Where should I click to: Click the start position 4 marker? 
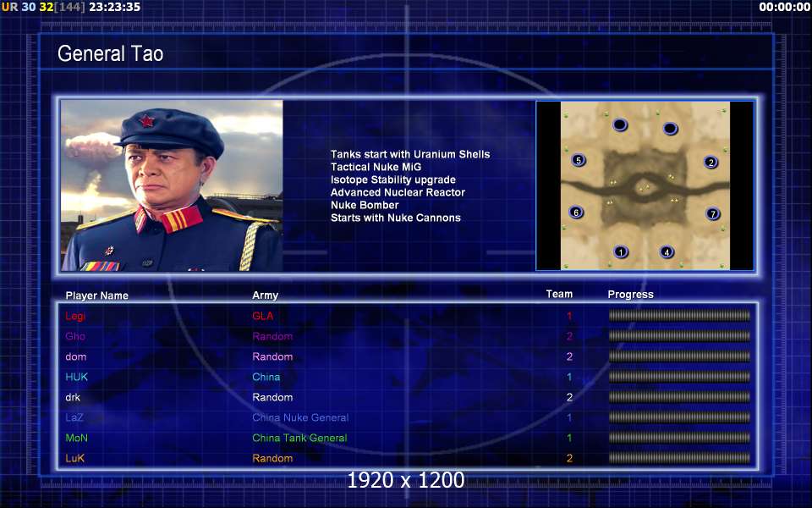tap(667, 252)
